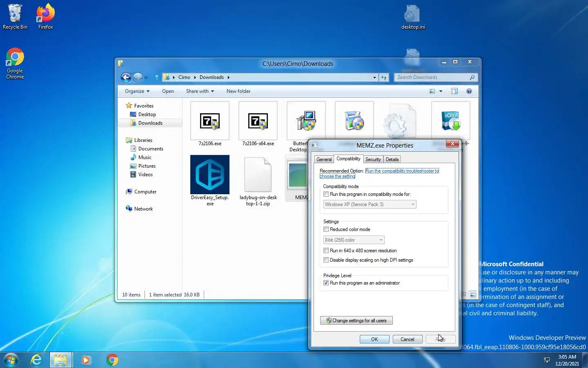The width and height of the screenshot is (588, 368).
Task: Expand address bar previous locations dropdown
Action: tap(374, 77)
